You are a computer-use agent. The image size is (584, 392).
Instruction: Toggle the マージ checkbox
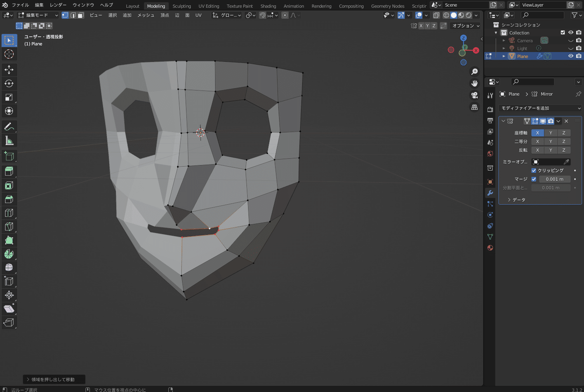coord(534,179)
